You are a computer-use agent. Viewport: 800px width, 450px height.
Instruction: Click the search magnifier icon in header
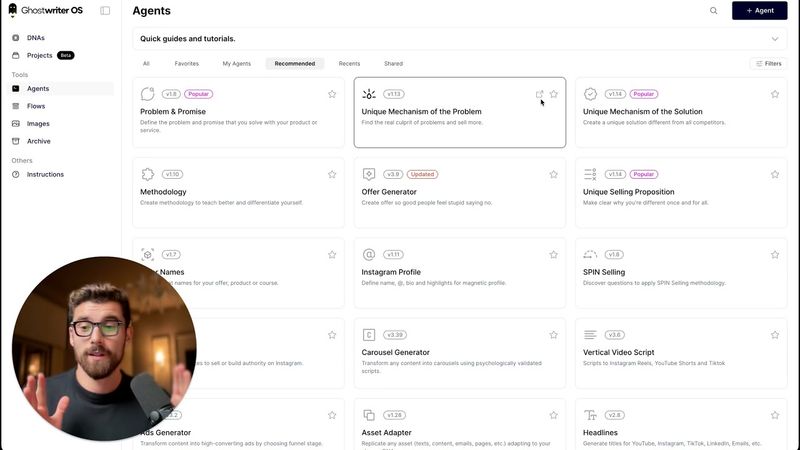[x=714, y=10]
